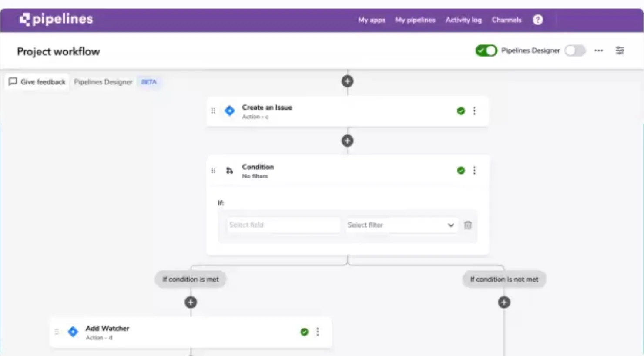Click the blue diamond icon on Create an Issue

coord(229,111)
